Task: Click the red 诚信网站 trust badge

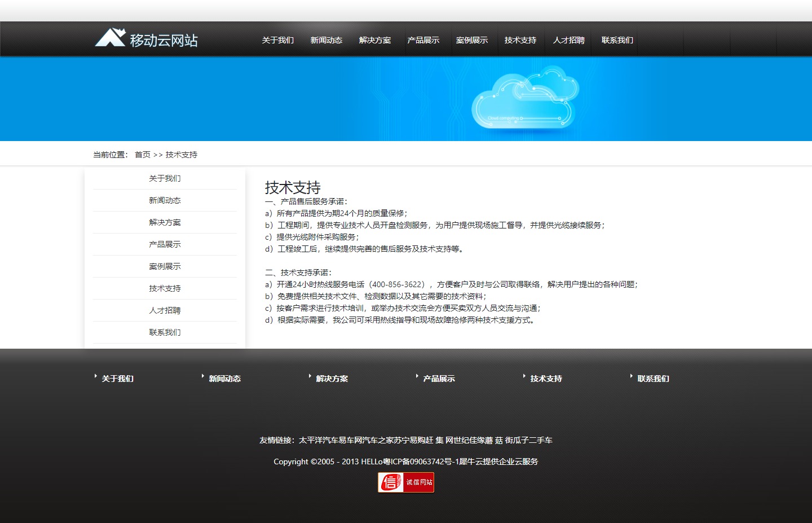Action: pyautogui.click(x=405, y=482)
